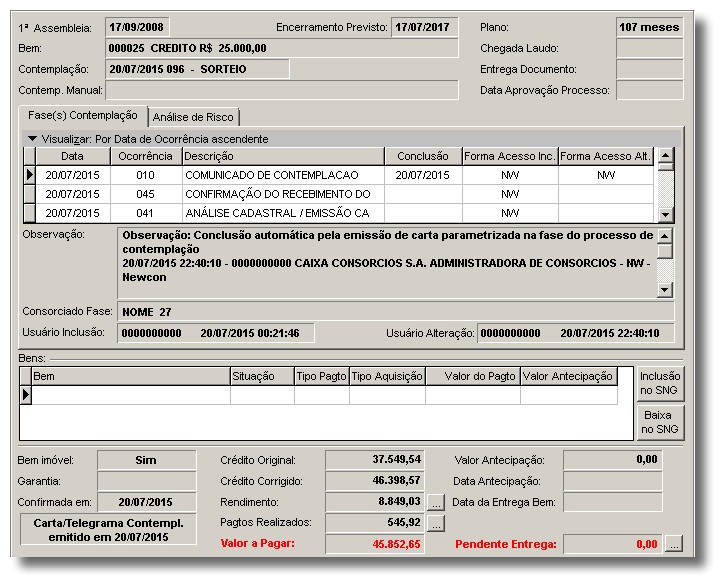Click the Tipo Aquisição column header
717x582 pixels.
point(387,376)
